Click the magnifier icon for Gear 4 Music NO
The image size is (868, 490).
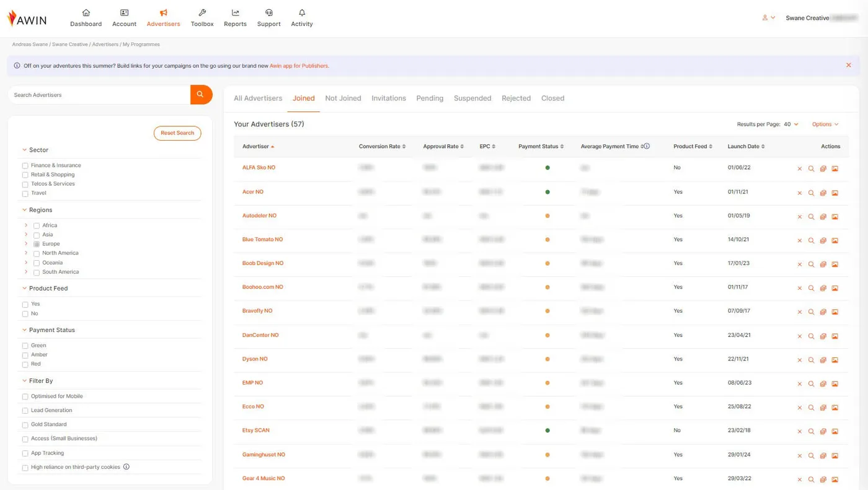tap(811, 479)
